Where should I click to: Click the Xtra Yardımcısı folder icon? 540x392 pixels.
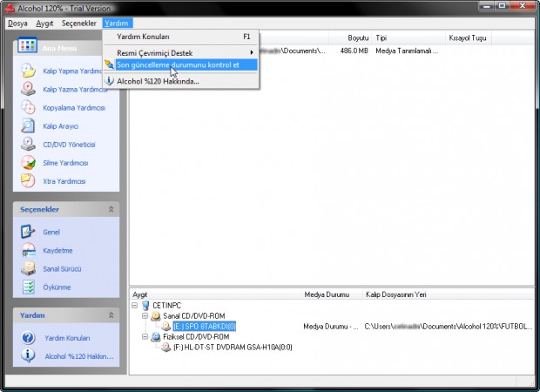28,181
